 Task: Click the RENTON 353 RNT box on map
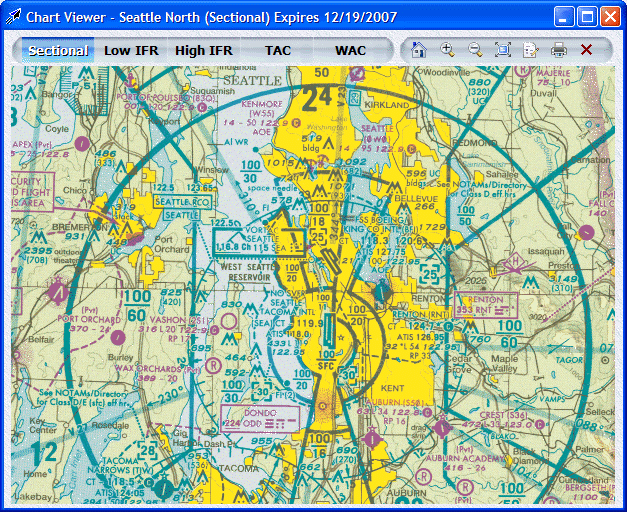[x=482, y=305]
